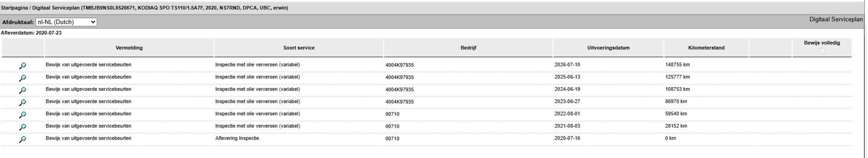Click magnifier icon for 28152 km service
868x158 pixels.
pos(23,127)
